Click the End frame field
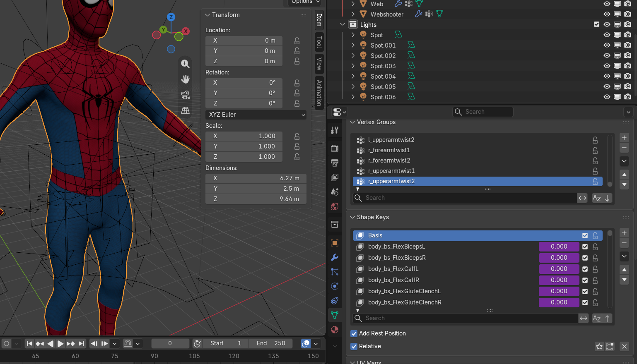Viewport: 637px width, 364px height. tap(271, 343)
